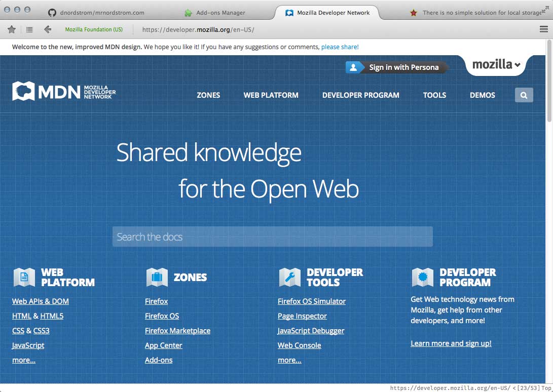Click the Web Platform document map icon
This screenshot has width=553, height=392.
pyautogui.click(x=24, y=277)
